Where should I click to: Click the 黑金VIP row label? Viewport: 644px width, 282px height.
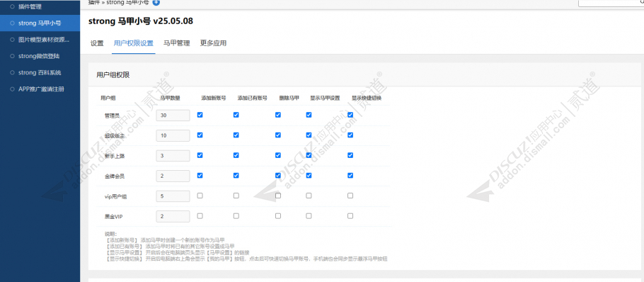click(114, 217)
